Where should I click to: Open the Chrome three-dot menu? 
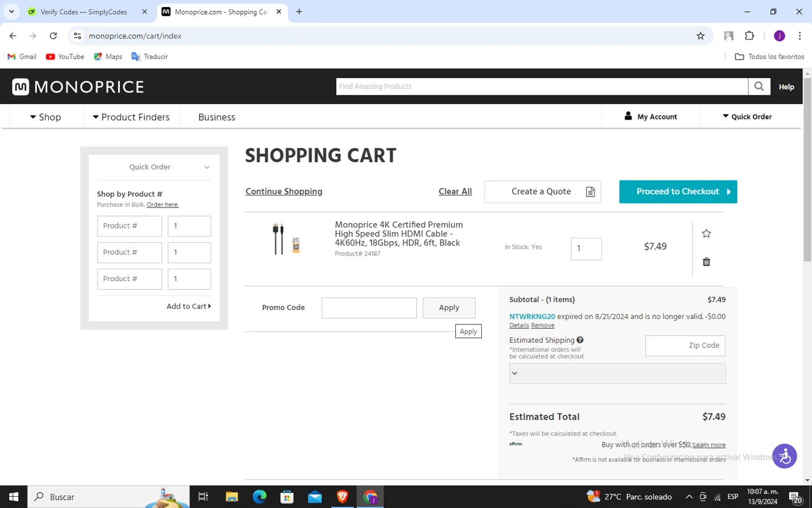tap(800, 36)
